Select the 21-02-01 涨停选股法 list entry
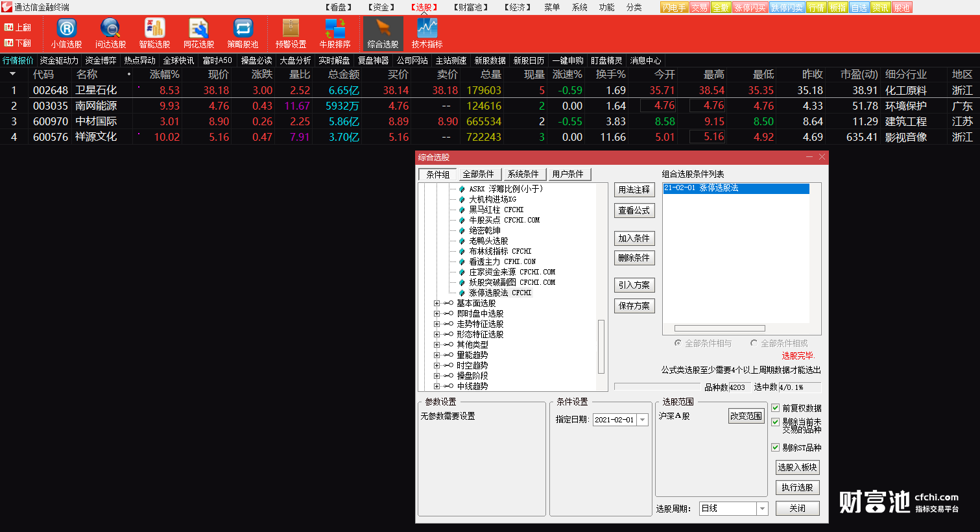 click(x=736, y=188)
